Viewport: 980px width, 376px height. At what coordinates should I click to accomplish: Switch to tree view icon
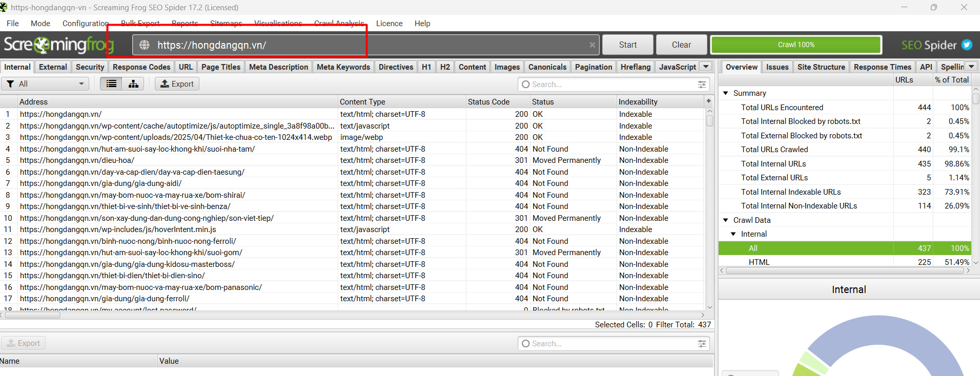[x=133, y=83]
